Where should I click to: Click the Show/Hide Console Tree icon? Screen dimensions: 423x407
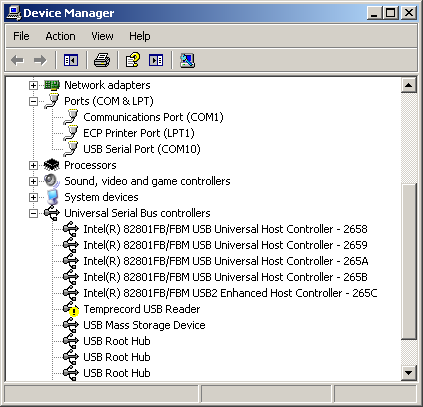tap(71, 60)
